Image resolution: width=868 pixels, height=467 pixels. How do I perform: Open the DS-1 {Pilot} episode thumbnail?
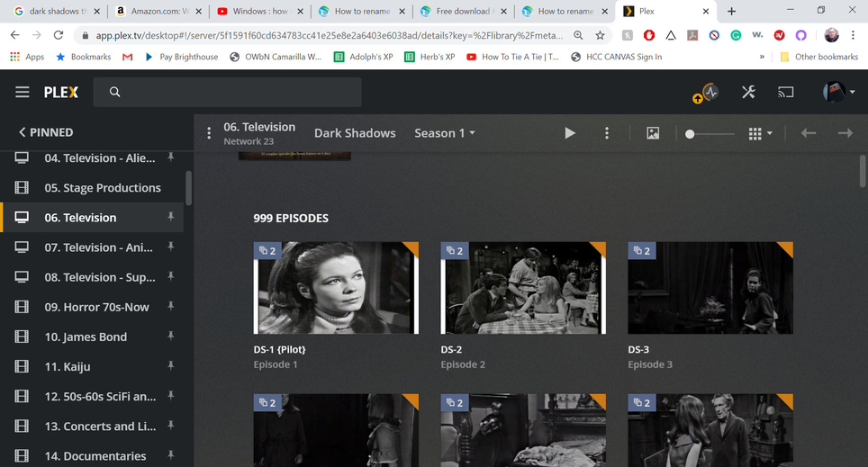point(336,288)
